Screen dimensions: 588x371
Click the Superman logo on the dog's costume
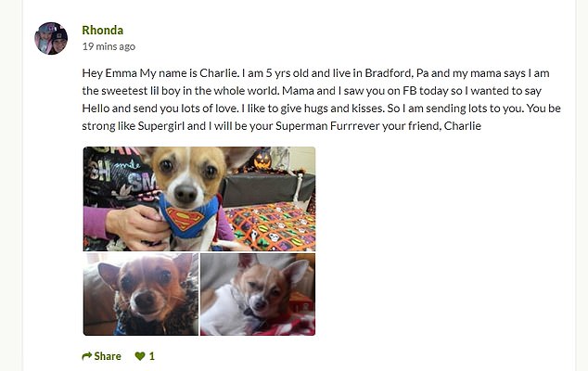point(185,219)
